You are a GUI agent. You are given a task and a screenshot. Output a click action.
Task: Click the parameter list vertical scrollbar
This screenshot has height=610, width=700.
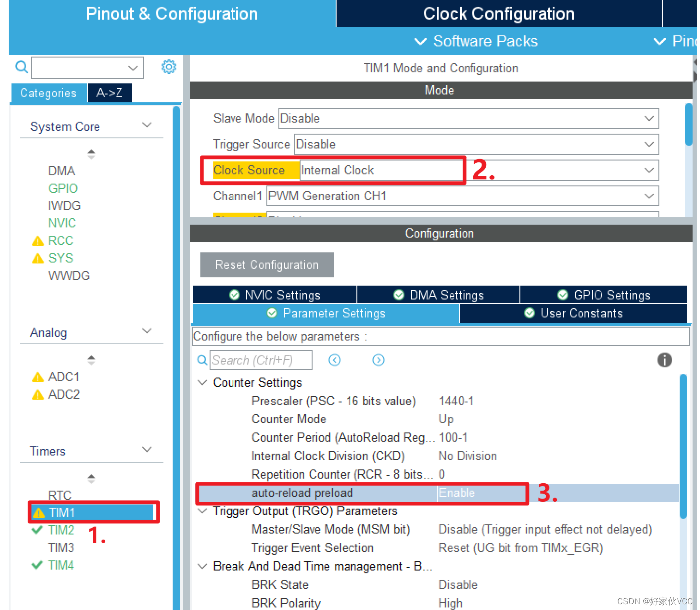coord(683,446)
